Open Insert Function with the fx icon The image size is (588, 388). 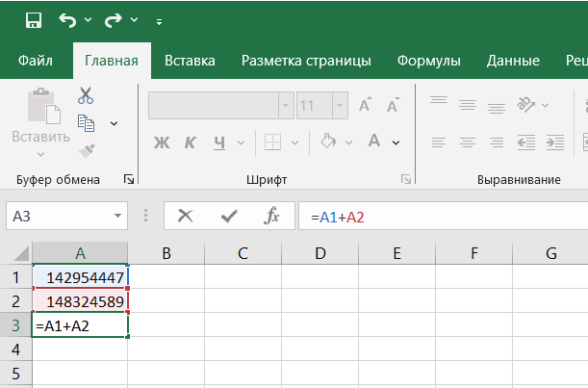coord(272,217)
